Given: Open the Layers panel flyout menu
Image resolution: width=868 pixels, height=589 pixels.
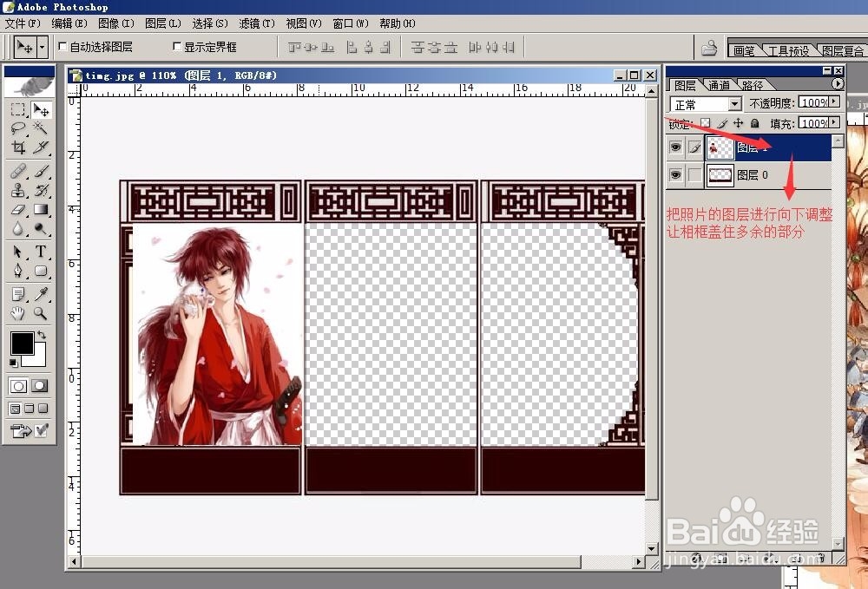Looking at the screenshot, I should (x=838, y=83).
